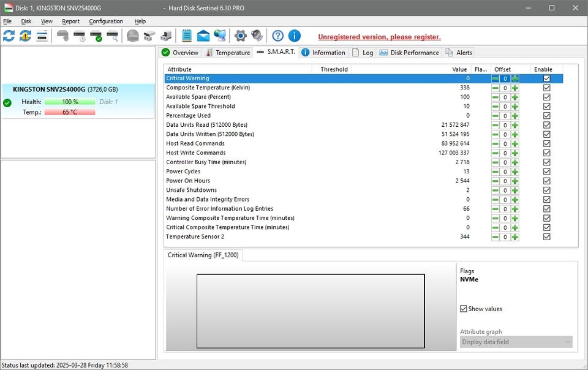
Task: Click the disk icon with green checkmark
Action: pos(96,36)
